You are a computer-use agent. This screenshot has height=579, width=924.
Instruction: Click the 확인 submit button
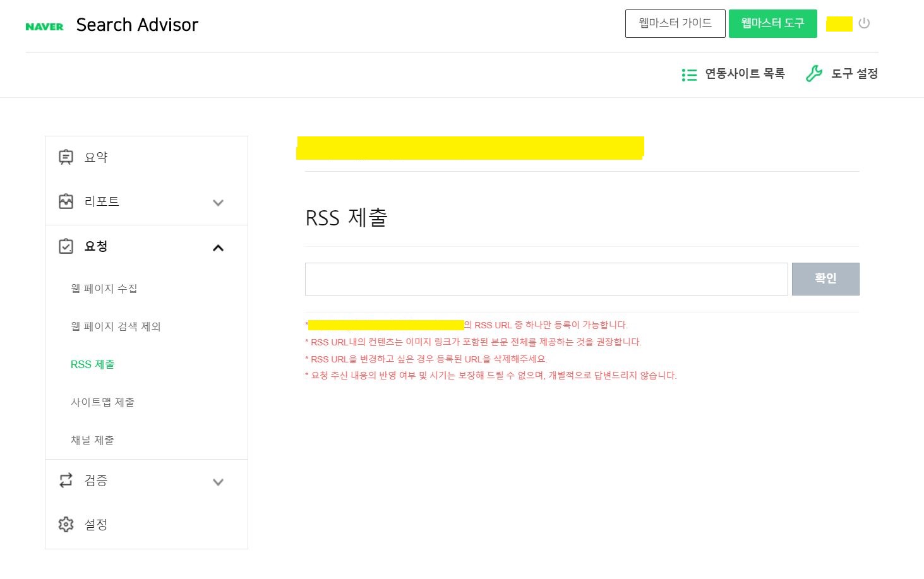(825, 279)
